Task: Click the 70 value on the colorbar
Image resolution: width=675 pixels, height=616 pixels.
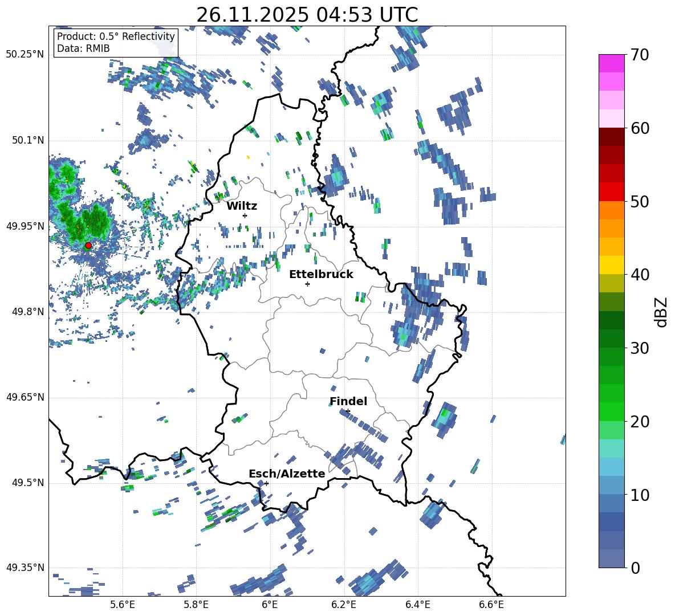Action: [639, 55]
